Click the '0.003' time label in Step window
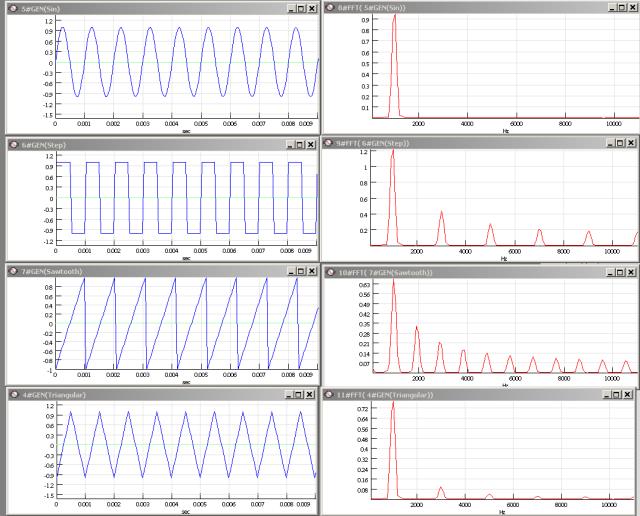Viewport: 640px width, 516px height. 142,250
